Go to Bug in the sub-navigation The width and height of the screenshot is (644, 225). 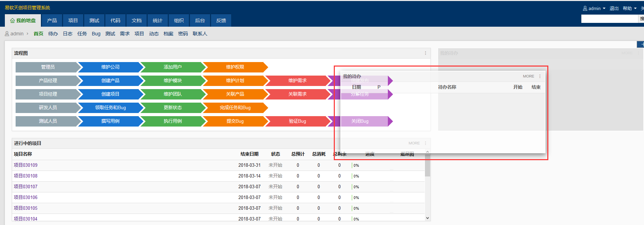96,34
